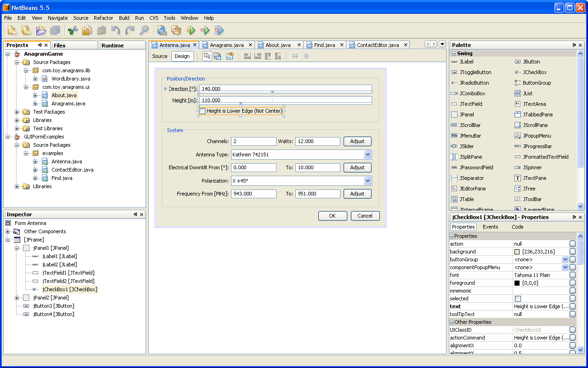588x368 pixels.
Task: Switch to the Anagrams.java tab
Action: coord(226,45)
